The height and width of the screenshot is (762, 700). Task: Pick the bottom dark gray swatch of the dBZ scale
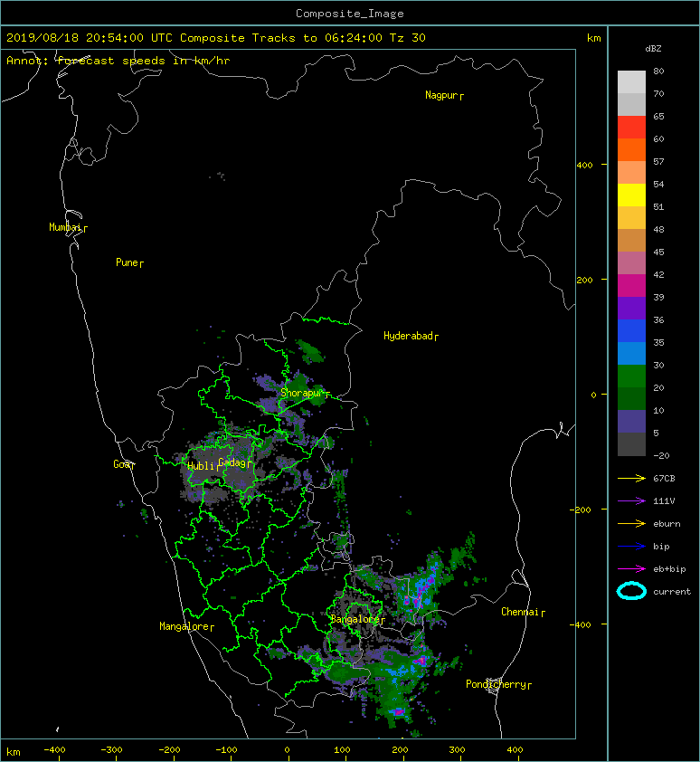click(631, 444)
